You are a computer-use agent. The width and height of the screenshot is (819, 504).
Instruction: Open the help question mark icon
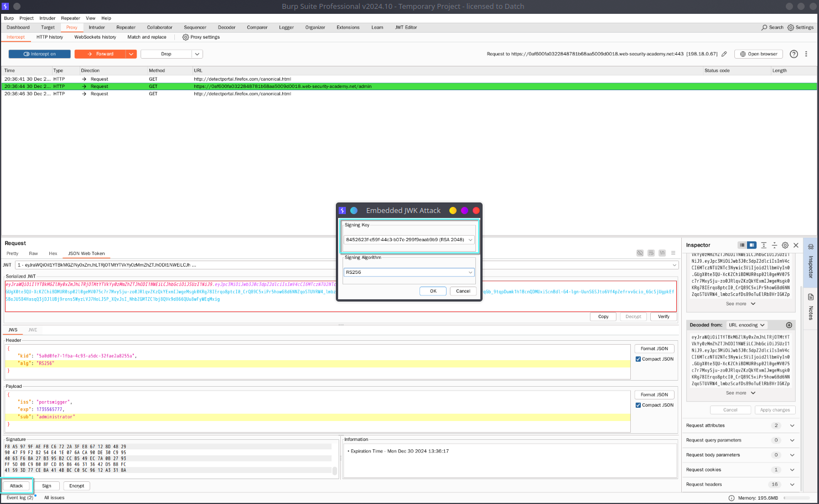[794, 54]
